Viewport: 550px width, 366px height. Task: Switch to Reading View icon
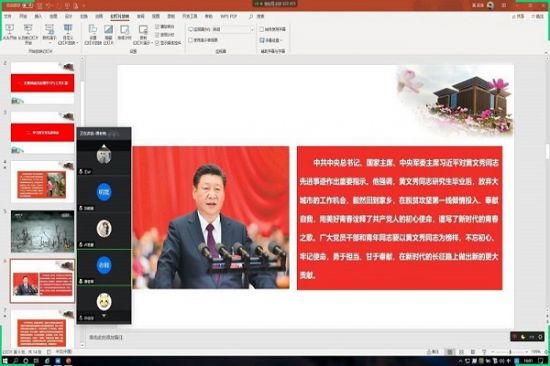(473, 352)
